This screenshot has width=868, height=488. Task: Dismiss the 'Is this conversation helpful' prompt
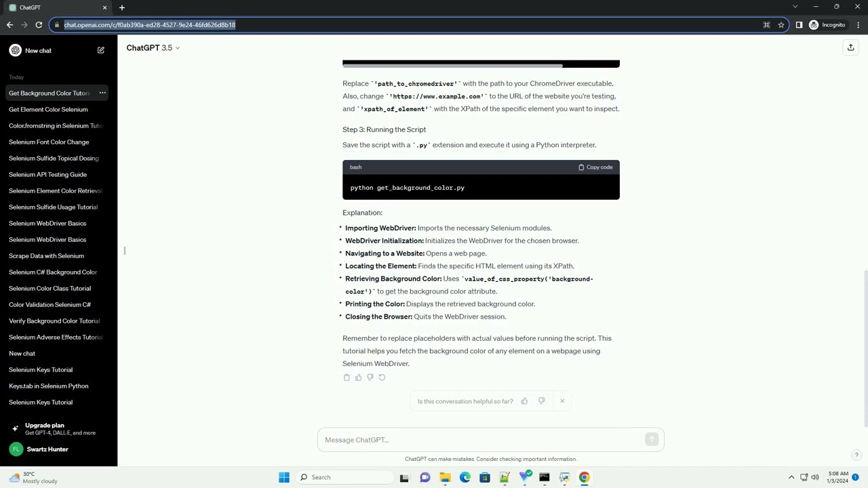coord(562,401)
